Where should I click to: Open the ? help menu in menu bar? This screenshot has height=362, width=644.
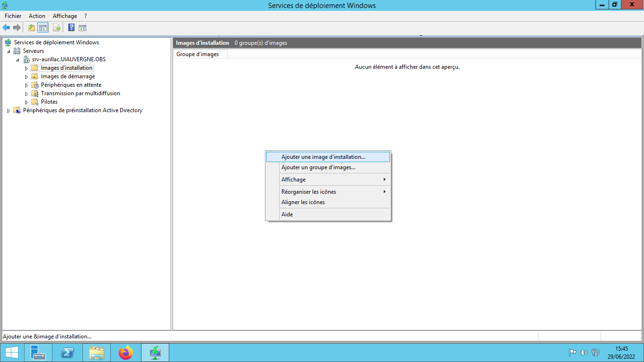coord(85,16)
